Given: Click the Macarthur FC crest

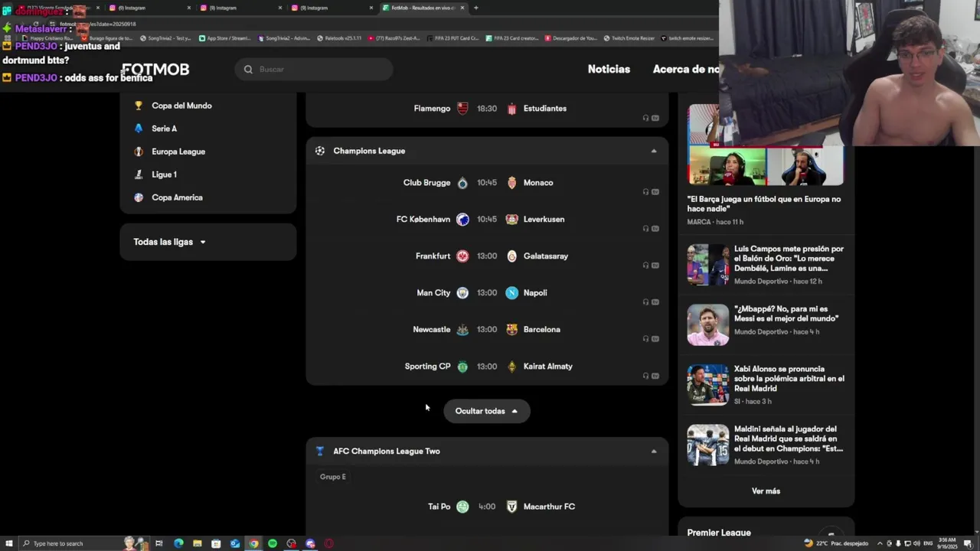Looking at the screenshot, I should point(511,507).
